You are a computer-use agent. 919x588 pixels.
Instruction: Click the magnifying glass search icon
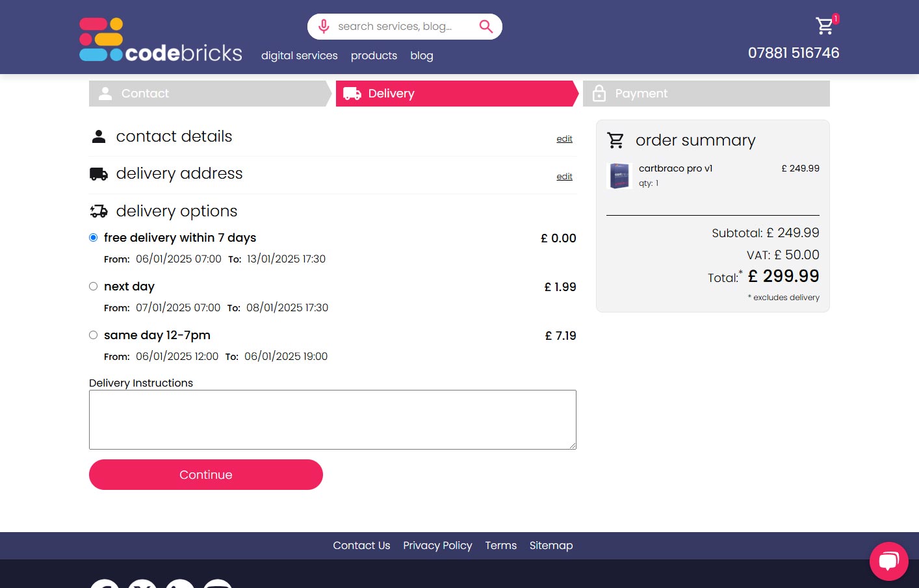point(485,27)
